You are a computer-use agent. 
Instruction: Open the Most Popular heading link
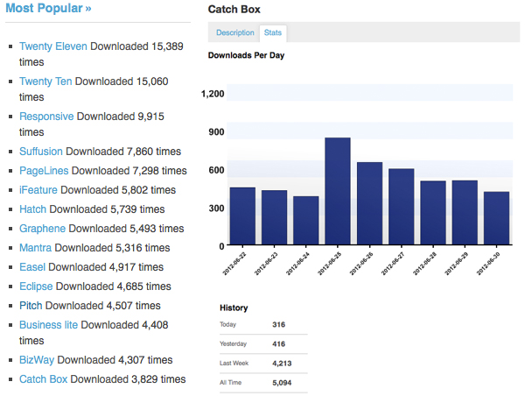coord(48,8)
